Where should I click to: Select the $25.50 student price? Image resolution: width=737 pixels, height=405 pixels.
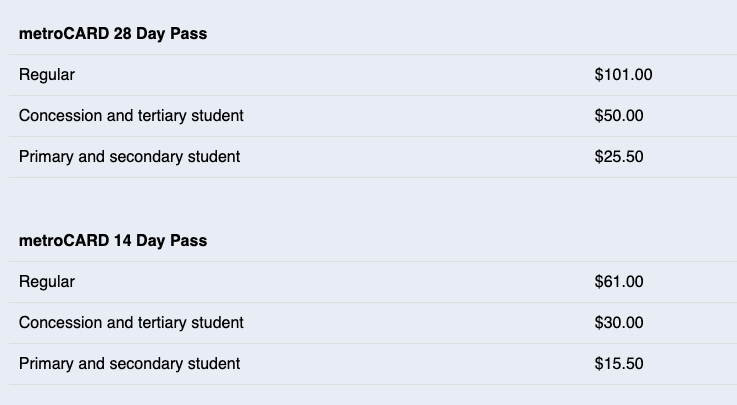pyautogui.click(x=619, y=157)
